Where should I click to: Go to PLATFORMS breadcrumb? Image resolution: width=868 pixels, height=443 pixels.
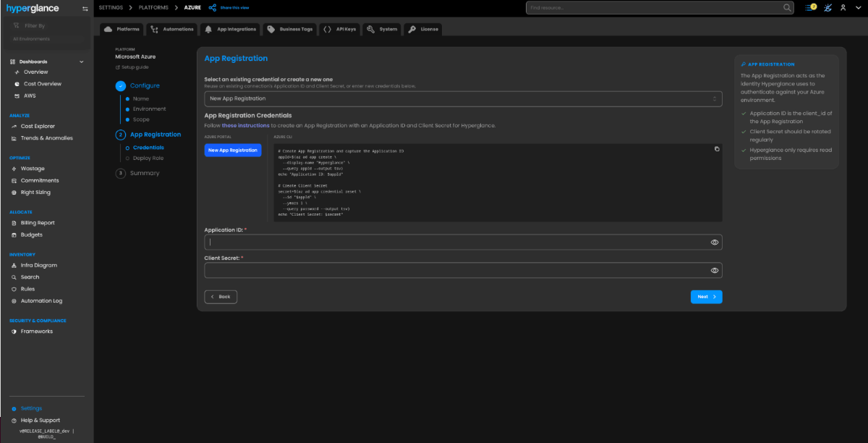(155, 7)
